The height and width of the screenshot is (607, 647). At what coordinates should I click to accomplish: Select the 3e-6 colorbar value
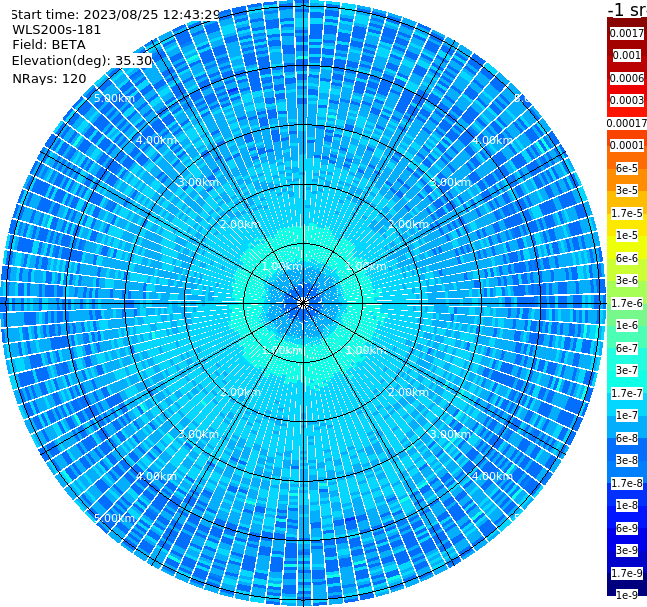tap(627, 280)
